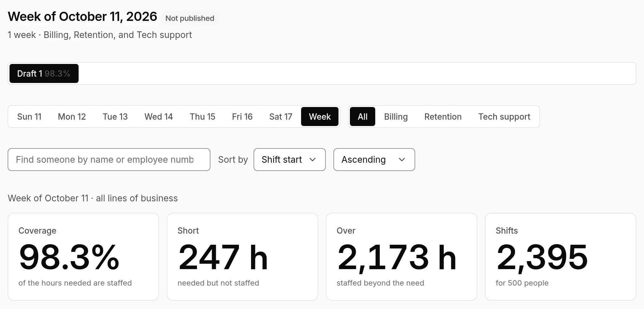Select the Week view tab
The width and height of the screenshot is (644, 309).
[320, 117]
